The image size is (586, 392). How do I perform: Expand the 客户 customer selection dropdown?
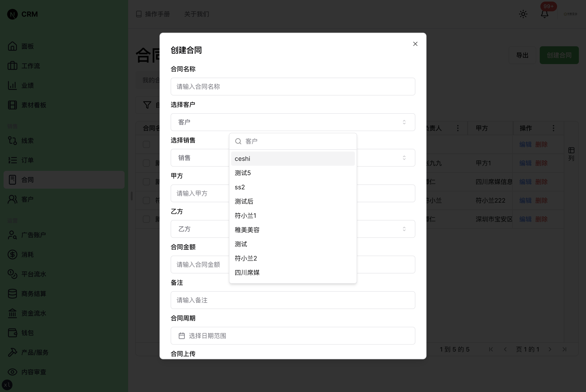293,122
